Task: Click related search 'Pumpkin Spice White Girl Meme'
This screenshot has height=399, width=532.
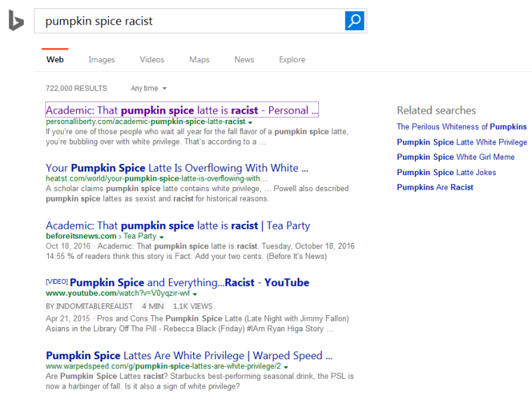Action: pos(455,157)
